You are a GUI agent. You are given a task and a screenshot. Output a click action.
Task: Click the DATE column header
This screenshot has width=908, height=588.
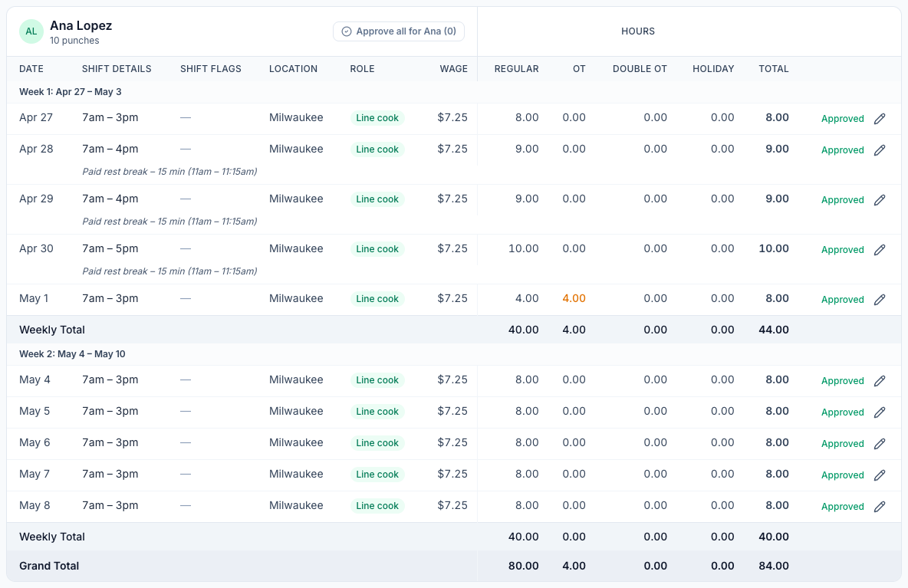(x=31, y=69)
